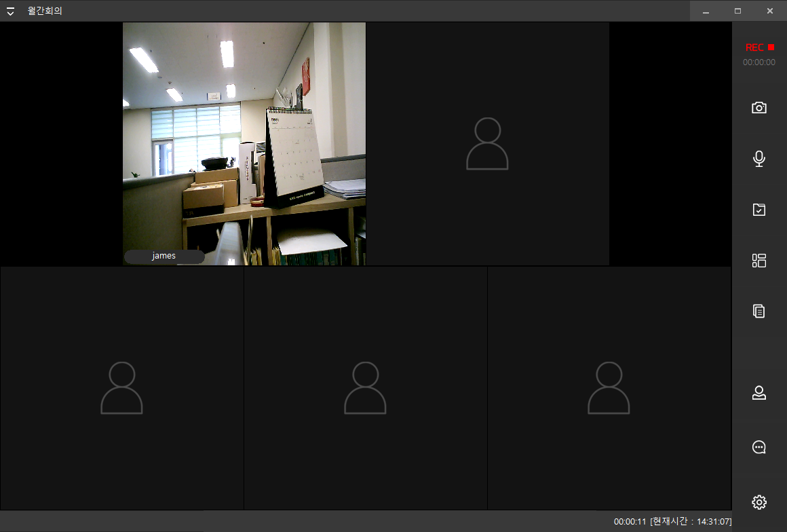Screen dimensions: 787x532
Task: Open the chat bubble icon
Action: click(x=759, y=447)
